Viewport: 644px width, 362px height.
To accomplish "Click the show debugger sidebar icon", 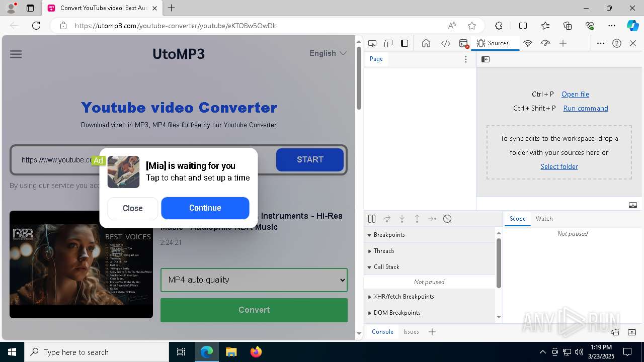I will (633, 205).
